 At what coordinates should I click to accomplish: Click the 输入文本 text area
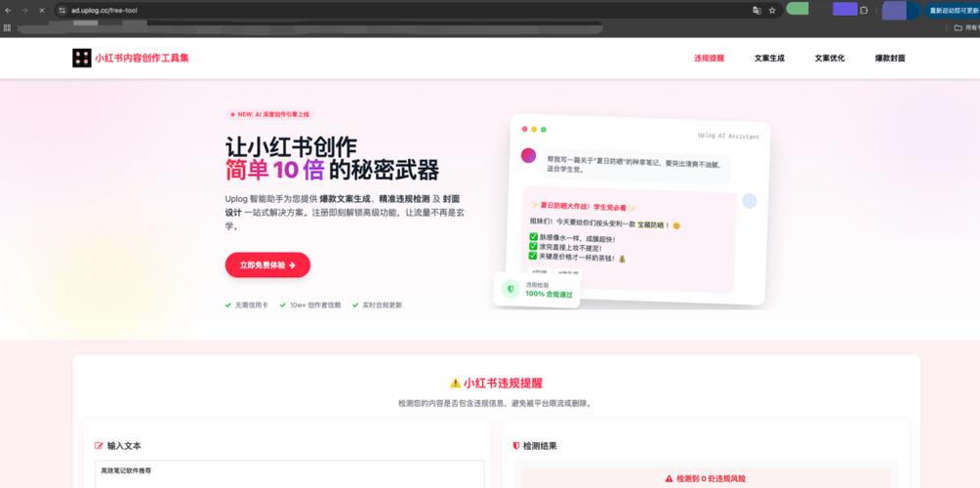pyautogui.click(x=289, y=474)
